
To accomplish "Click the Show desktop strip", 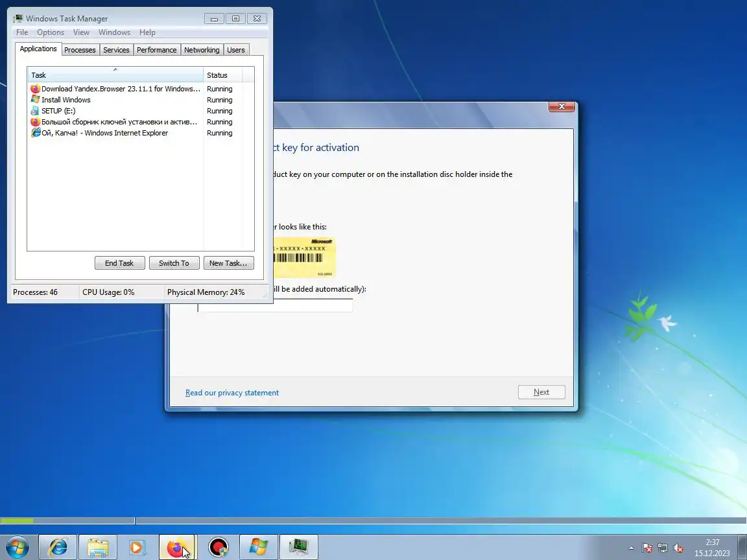I will click(x=742, y=547).
